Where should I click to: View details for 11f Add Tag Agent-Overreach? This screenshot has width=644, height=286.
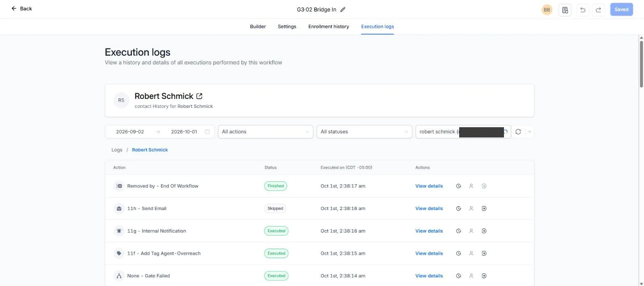point(429,253)
